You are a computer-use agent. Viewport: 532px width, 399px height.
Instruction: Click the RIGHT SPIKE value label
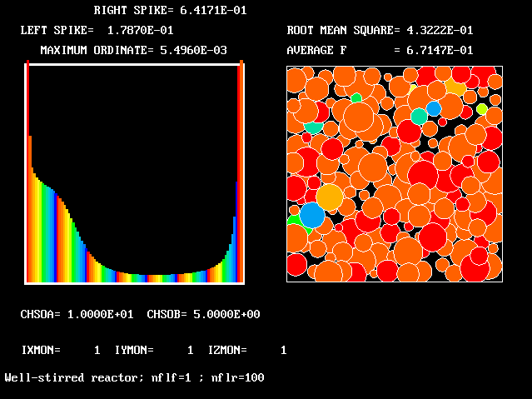pos(169,11)
